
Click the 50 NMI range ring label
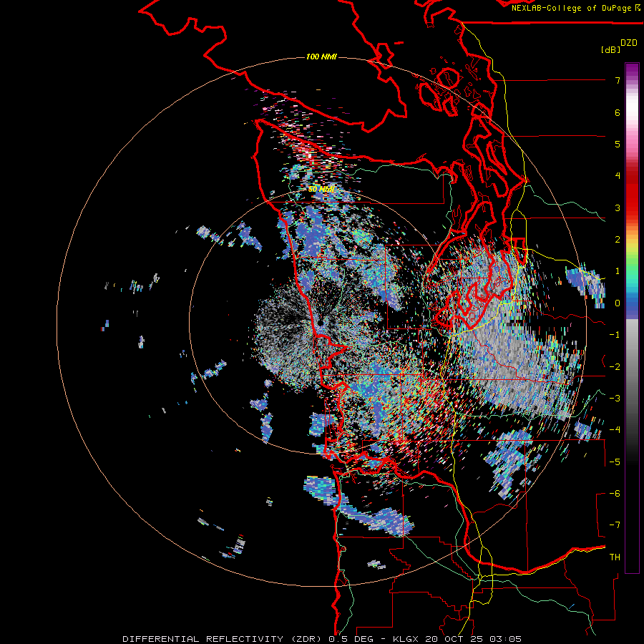(321, 190)
